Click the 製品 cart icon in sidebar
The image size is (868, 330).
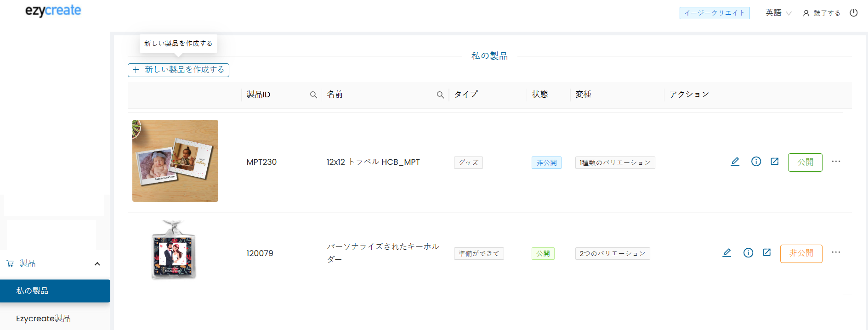point(10,263)
